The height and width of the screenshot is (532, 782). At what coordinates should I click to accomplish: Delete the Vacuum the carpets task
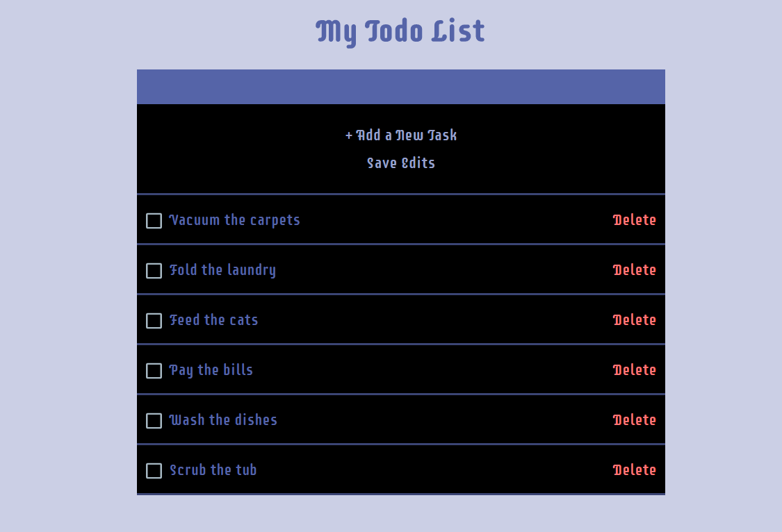pyautogui.click(x=634, y=220)
